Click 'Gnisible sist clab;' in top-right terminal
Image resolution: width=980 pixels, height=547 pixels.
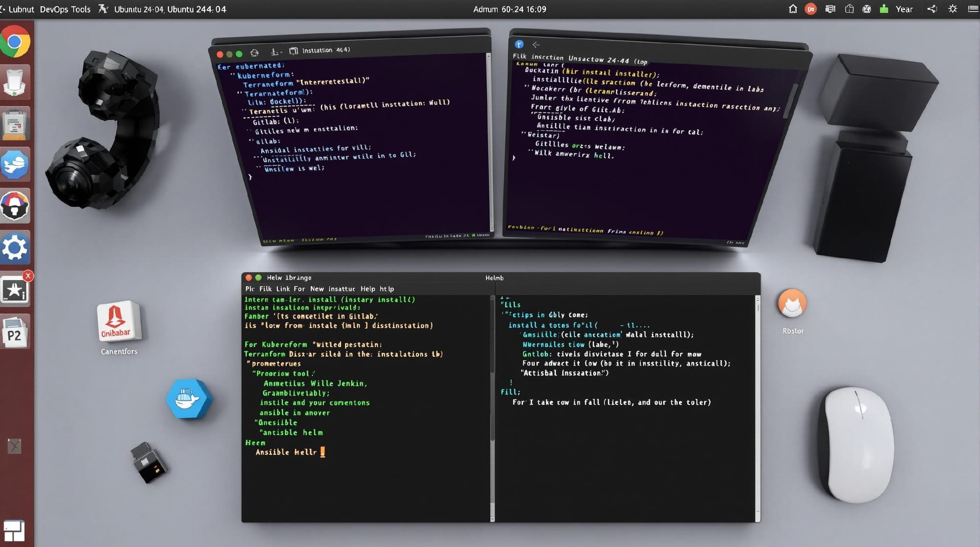click(x=576, y=118)
